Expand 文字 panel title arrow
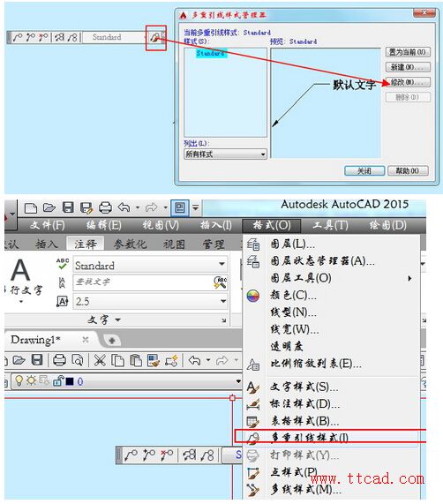Image resolution: width=443 pixels, height=504 pixels. point(117,320)
